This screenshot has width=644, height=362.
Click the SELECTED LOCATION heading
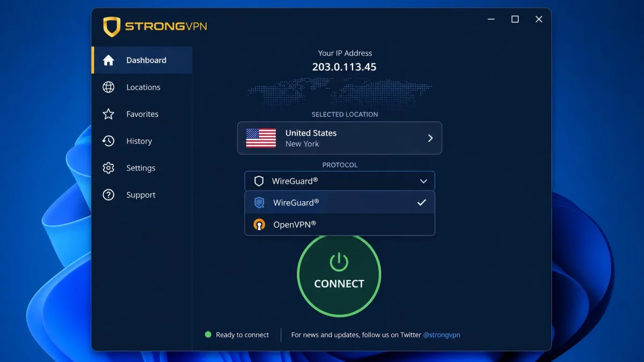(x=345, y=115)
